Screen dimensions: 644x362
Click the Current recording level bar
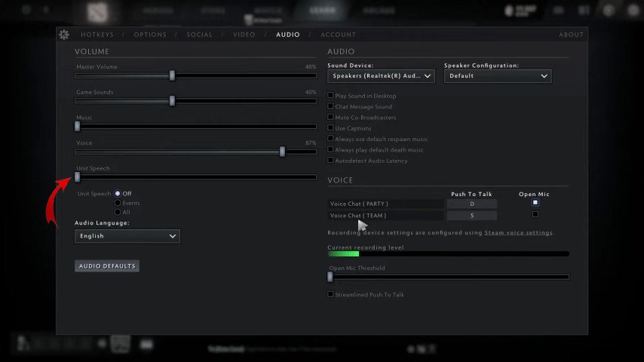click(448, 254)
